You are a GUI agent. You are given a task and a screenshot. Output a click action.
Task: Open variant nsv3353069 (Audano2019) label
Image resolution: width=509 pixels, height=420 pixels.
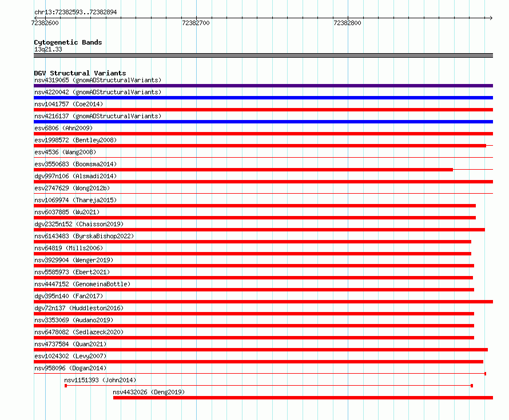74,320
